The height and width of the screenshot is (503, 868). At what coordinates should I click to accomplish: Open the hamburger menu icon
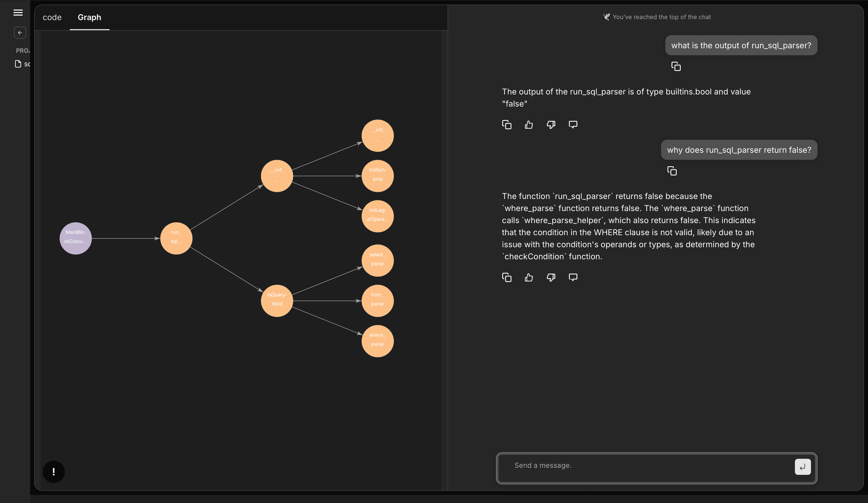tap(18, 13)
